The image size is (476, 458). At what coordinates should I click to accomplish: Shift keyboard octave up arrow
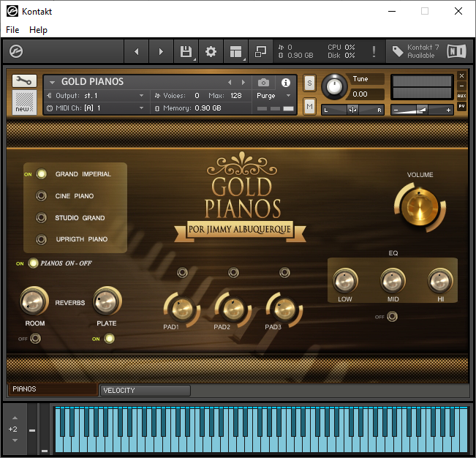tap(15, 418)
